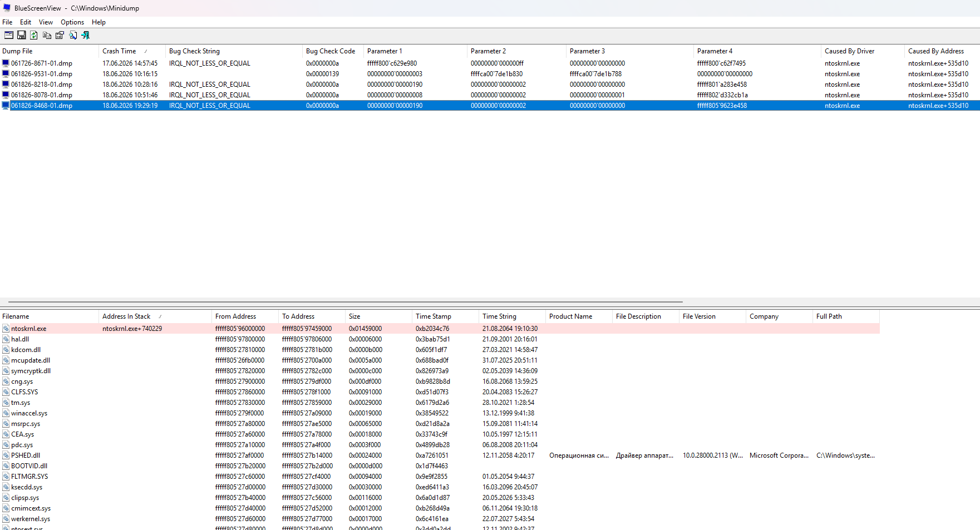The image size is (980, 530).
Task: Click the Find magnifier toolbar icon
Action: 73,35
